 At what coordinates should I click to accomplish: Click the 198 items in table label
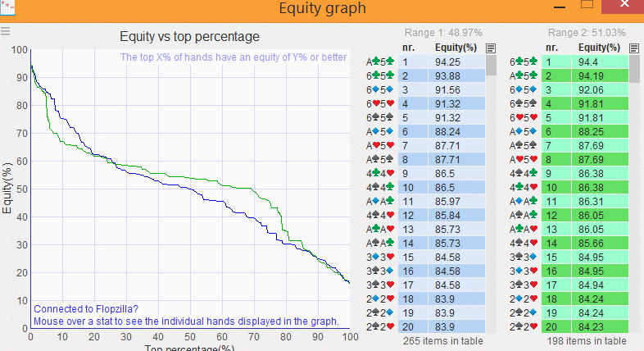click(587, 341)
